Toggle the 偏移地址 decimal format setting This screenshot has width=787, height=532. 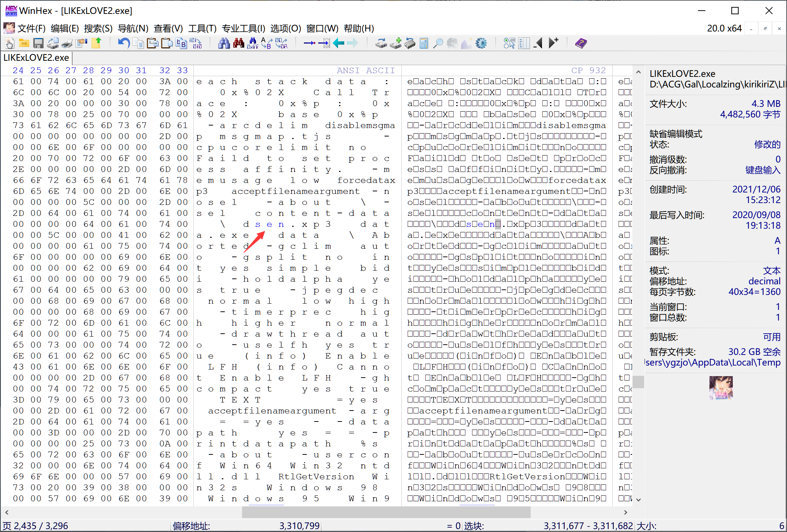coord(764,281)
